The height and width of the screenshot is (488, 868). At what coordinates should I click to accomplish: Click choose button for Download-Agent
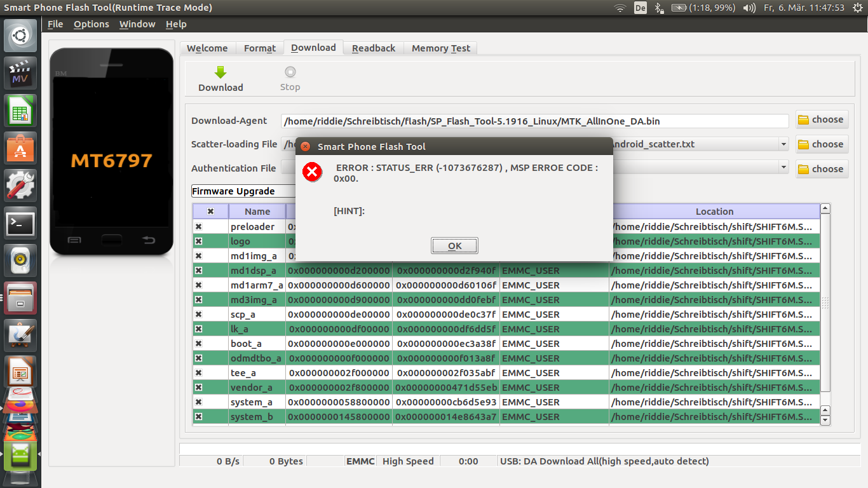pos(821,119)
